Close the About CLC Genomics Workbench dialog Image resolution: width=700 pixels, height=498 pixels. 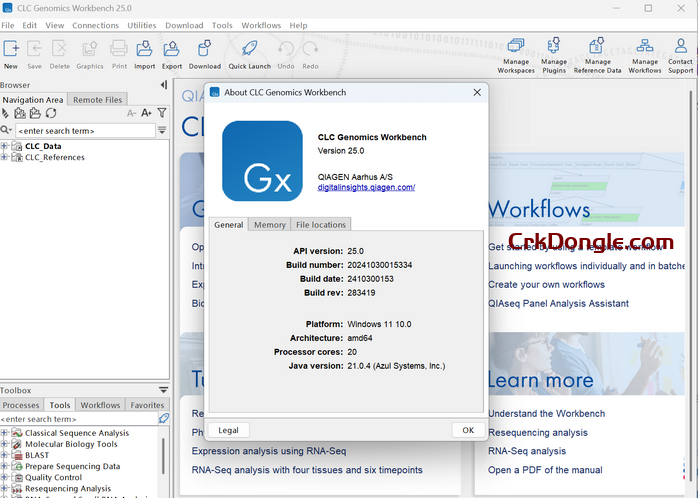[x=477, y=92]
